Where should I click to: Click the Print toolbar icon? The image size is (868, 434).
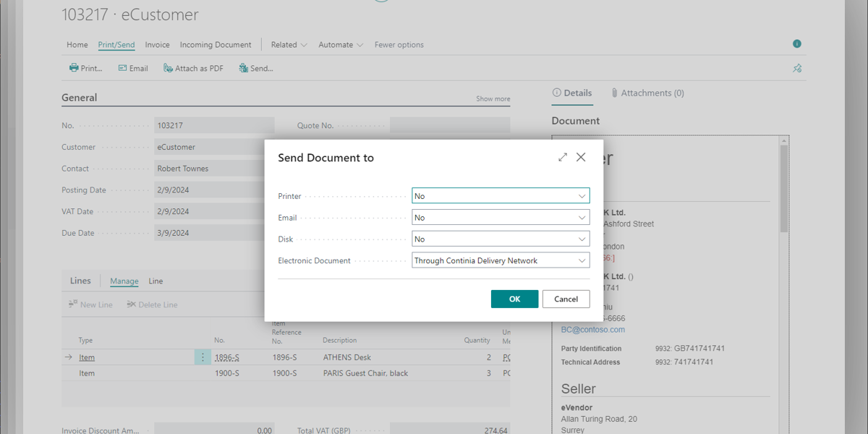coord(74,68)
